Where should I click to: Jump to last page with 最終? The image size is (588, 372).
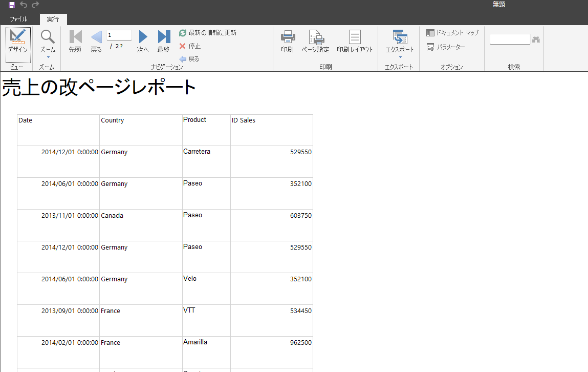pos(163,42)
